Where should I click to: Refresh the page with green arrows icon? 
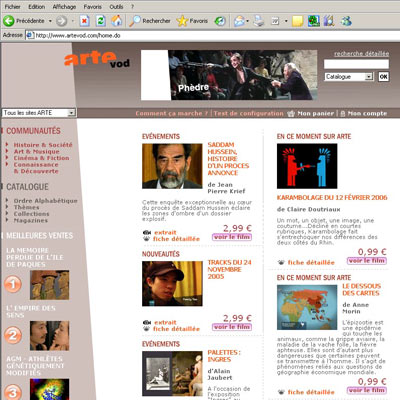[x=101, y=21]
